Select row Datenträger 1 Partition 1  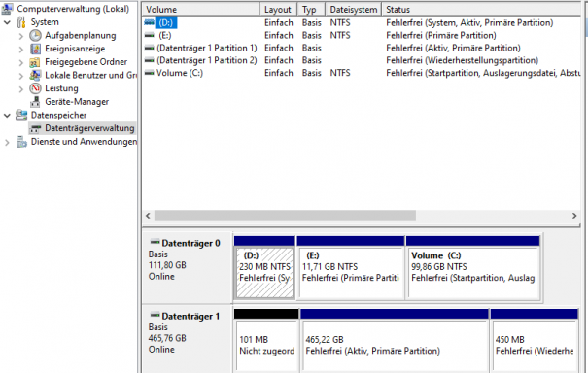click(x=362, y=48)
